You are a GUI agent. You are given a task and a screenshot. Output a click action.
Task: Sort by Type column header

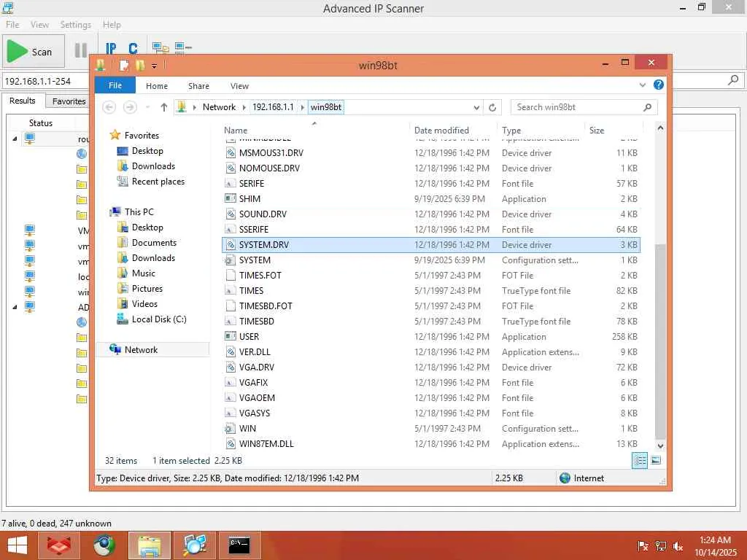pyautogui.click(x=511, y=131)
